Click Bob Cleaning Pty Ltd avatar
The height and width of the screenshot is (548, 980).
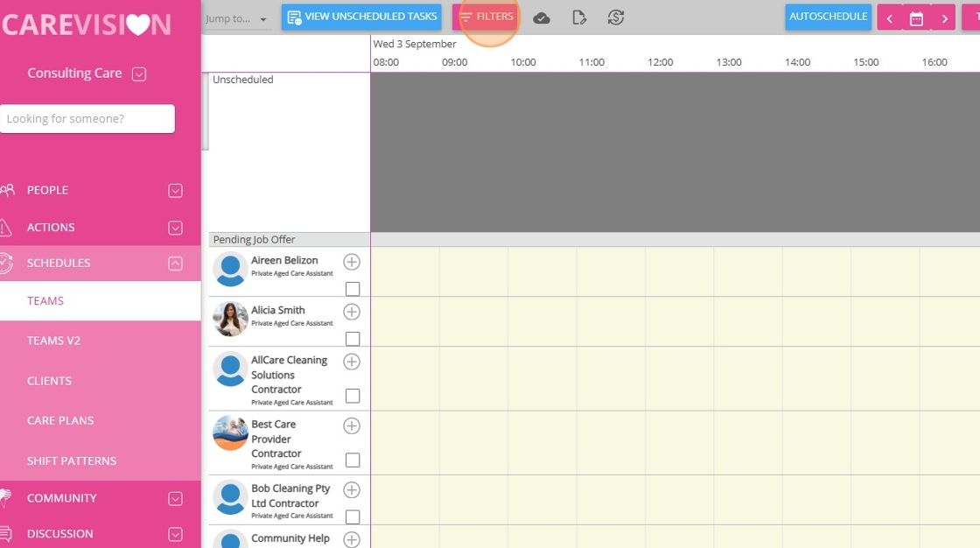click(x=230, y=497)
